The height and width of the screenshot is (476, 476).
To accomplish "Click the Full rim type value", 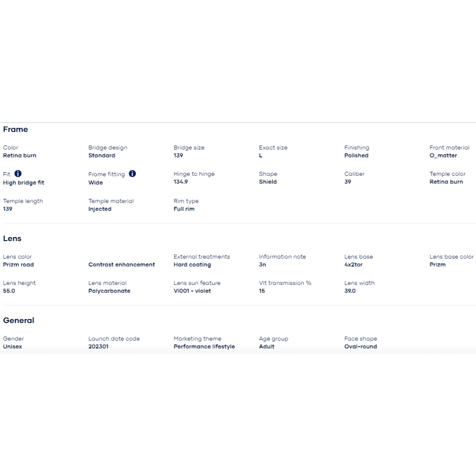I will 184,209.
